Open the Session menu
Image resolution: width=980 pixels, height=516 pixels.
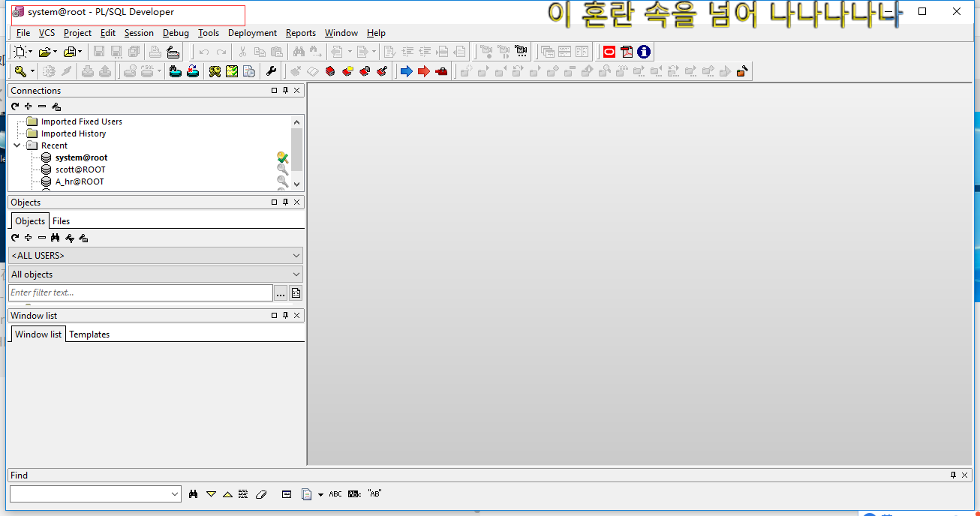click(x=139, y=33)
